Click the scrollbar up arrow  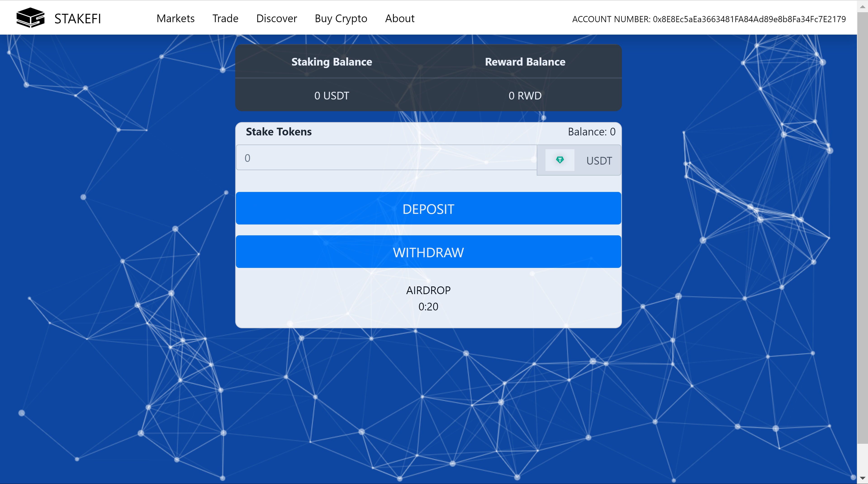(x=862, y=6)
